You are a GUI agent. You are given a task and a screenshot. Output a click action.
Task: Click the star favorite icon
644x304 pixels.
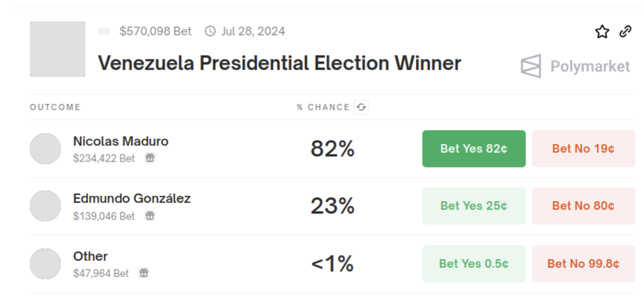(602, 32)
